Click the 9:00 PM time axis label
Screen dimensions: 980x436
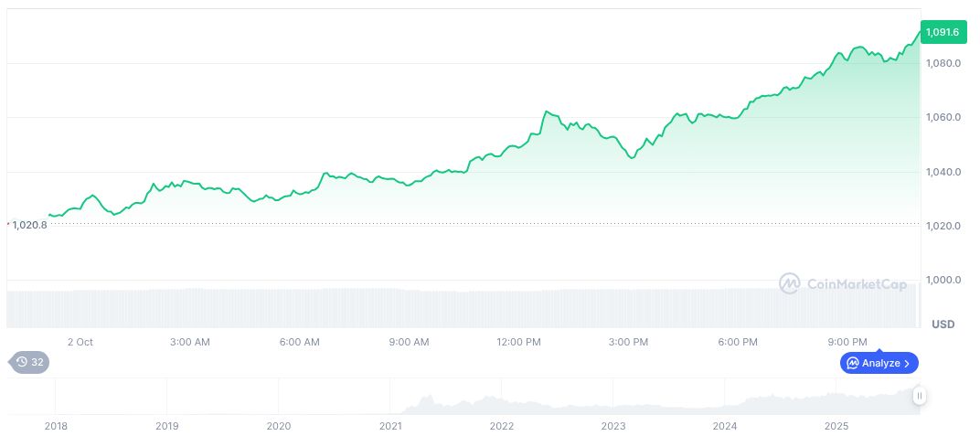(847, 342)
